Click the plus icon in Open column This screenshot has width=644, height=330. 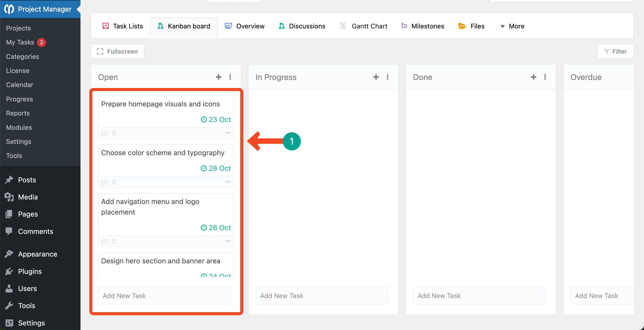218,77
